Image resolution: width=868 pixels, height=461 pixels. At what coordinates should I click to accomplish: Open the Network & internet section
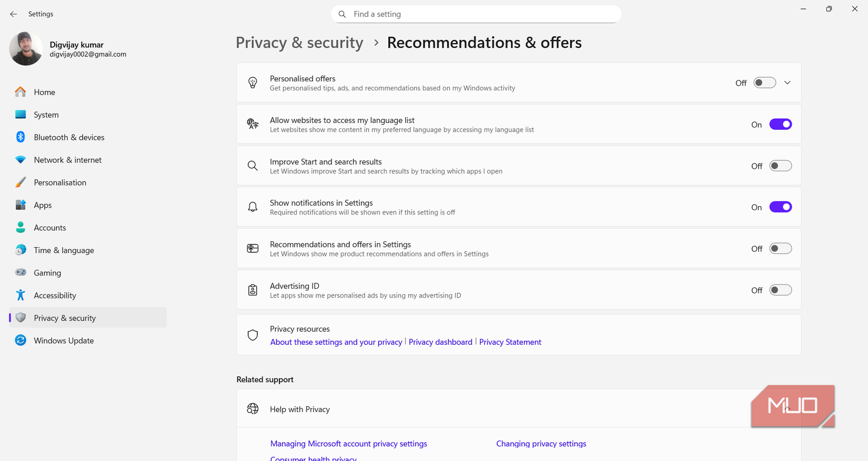coord(67,160)
